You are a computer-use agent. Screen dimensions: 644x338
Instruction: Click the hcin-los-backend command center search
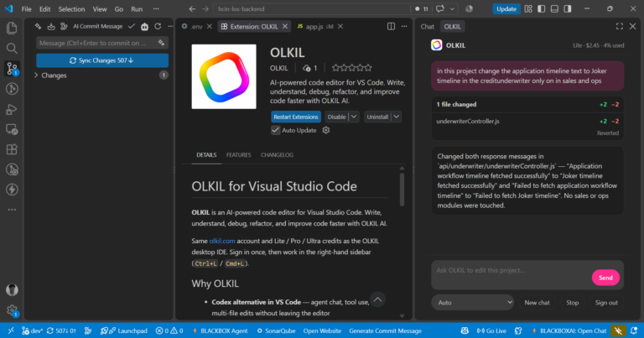(312, 8)
